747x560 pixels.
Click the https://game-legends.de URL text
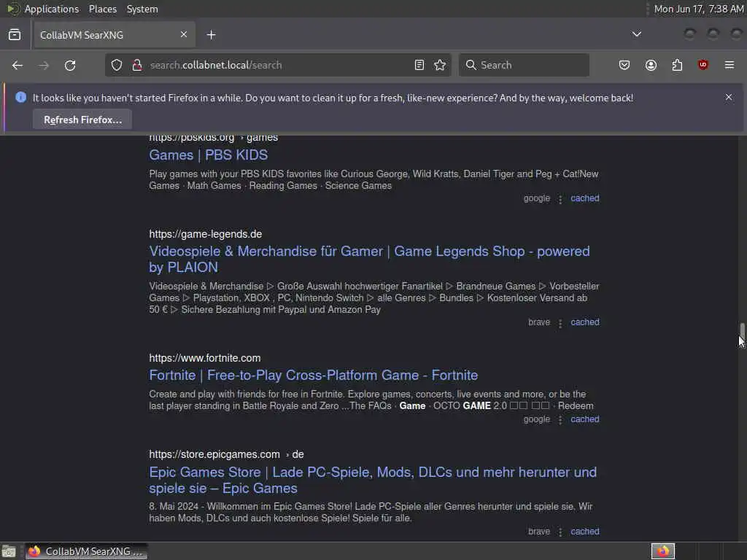coord(205,234)
